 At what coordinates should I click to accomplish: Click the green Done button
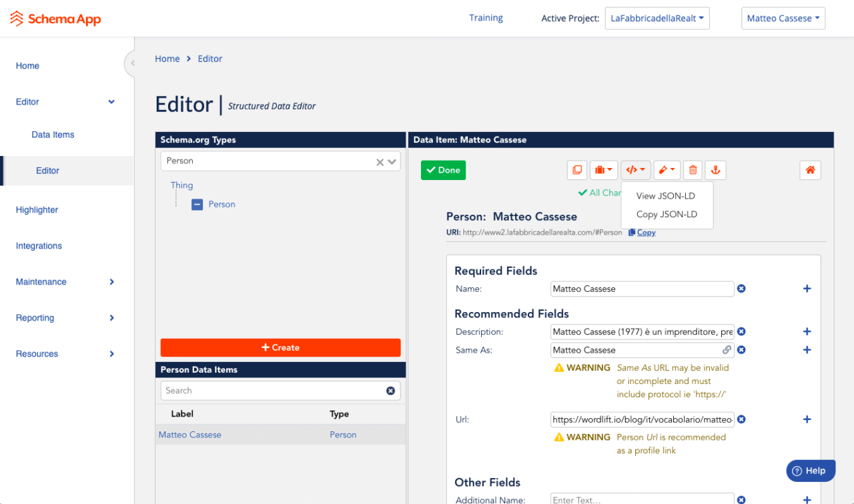443,170
